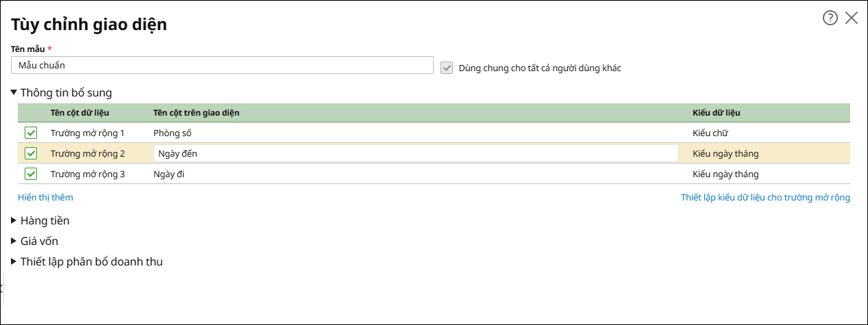This screenshot has width=868, height=325.
Task: Open Thiết lập kiểu dữ liệu cho trường mở rộng
Action: (765, 197)
